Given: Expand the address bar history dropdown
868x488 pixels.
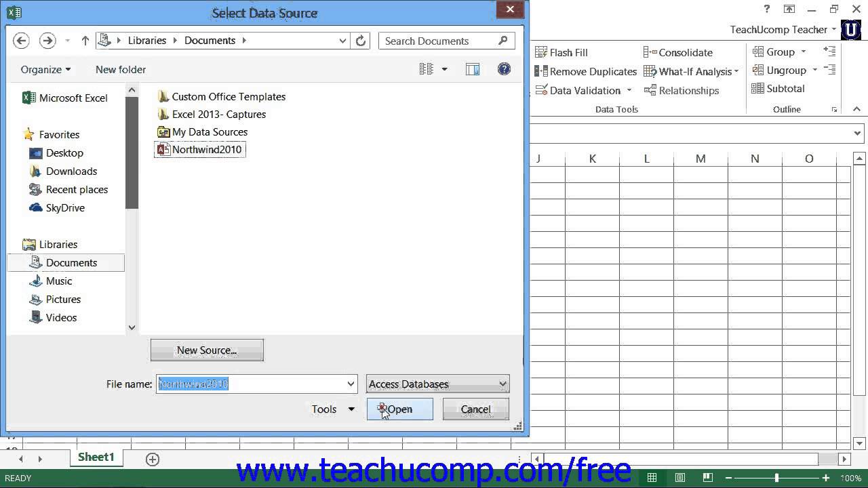Looking at the screenshot, I should (x=343, y=41).
